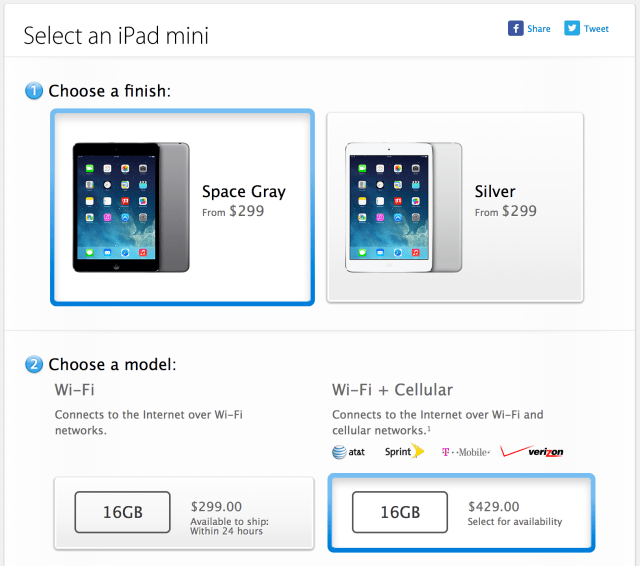Screen dimensions: 640x566
Task: Select the Silver finish option
Action: (x=455, y=207)
